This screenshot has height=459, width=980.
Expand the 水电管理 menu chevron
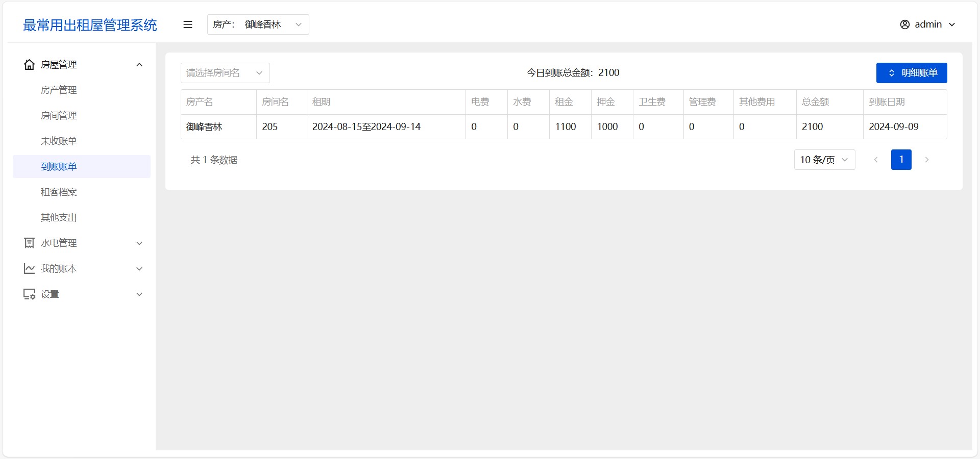(139, 243)
